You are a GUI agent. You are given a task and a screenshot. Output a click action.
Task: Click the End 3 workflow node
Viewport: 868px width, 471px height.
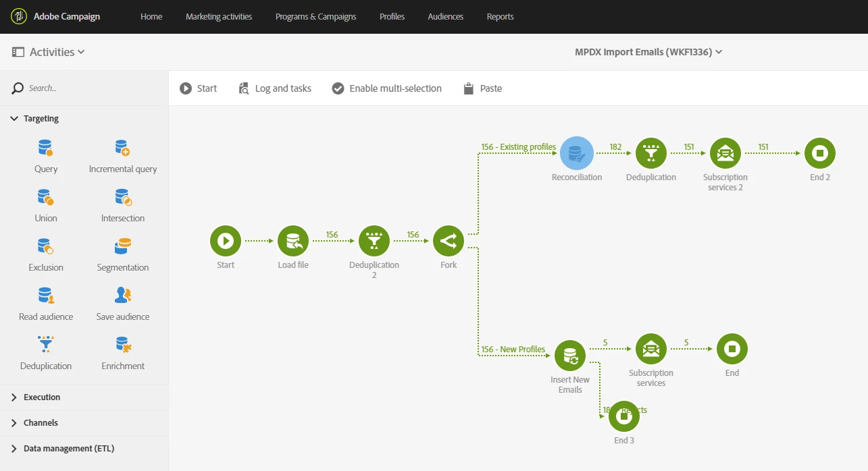[x=624, y=416]
